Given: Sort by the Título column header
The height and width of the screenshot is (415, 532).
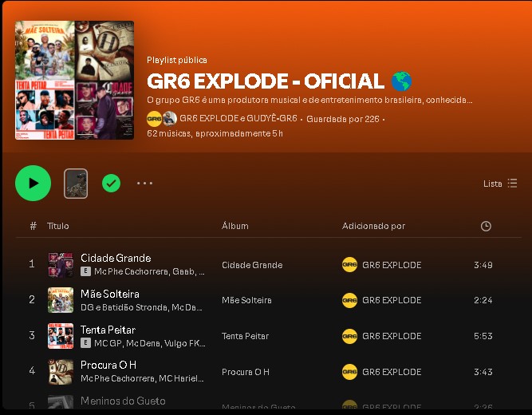Looking at the screenshot, I should pyautogui.click(x=58, y=226).
